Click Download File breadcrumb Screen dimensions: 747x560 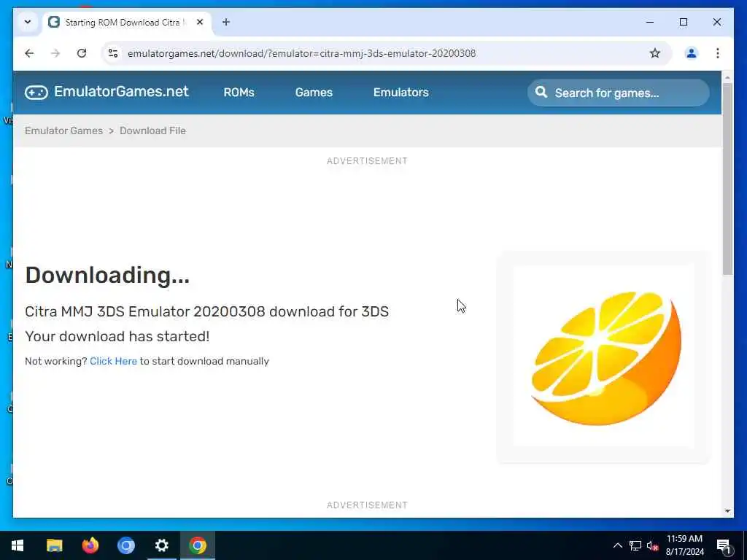pyautogui.click(x=152, y=131)
